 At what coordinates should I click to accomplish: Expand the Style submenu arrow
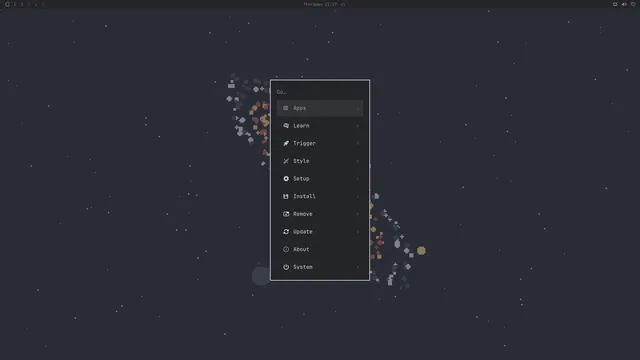(358, 161)
